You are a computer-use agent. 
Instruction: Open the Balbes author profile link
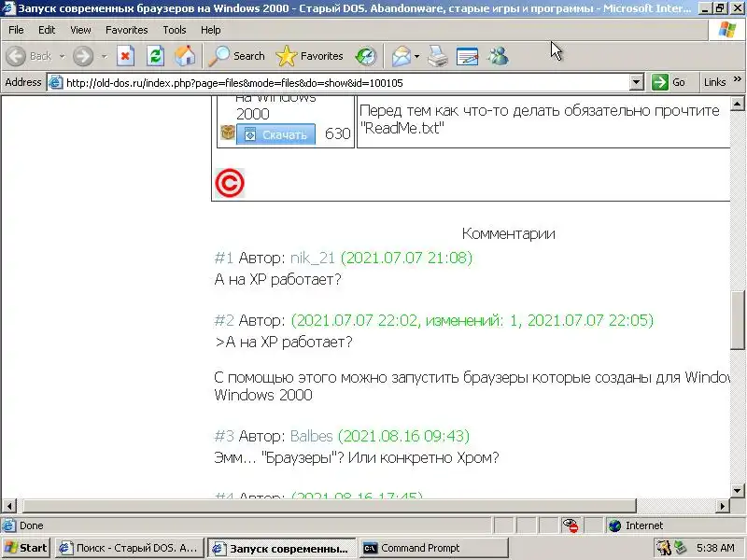311,436
